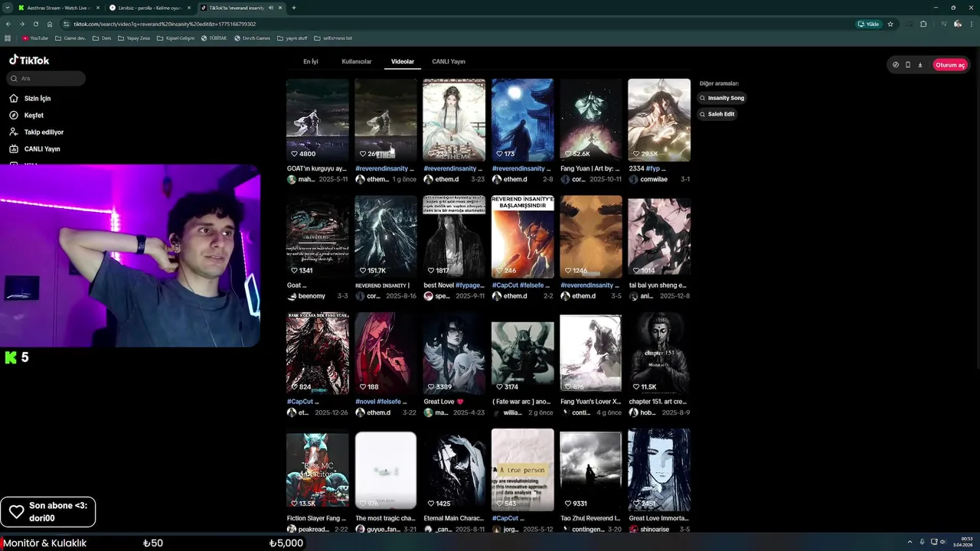Click the download desktop app icon
The height and width of the screenshot is (551, 980).
[x=920, y=65]
